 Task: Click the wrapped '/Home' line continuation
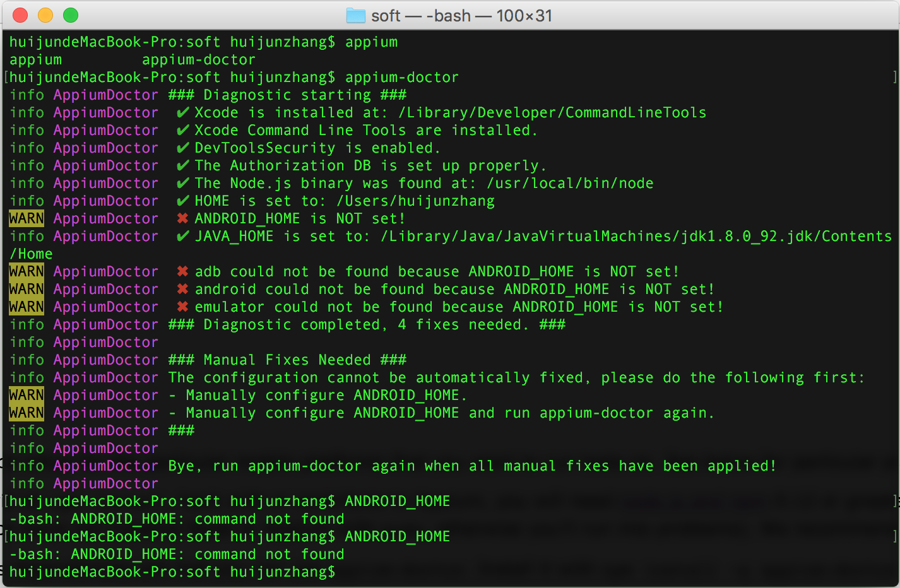[31, 254]
